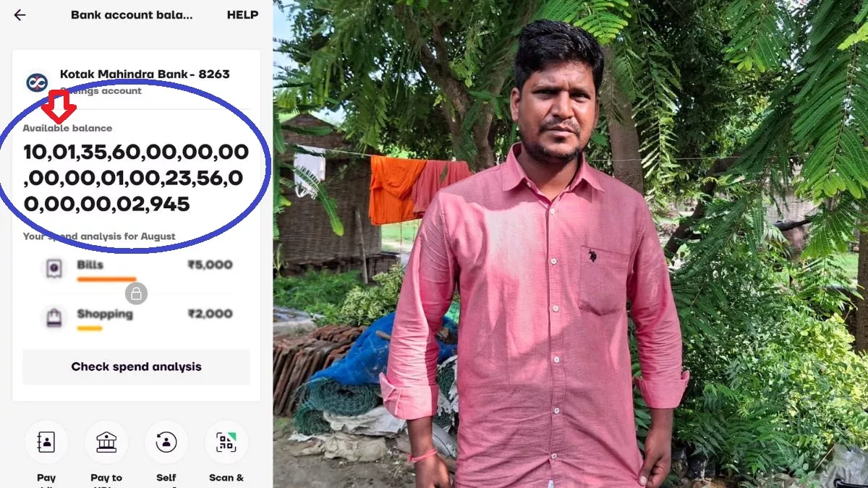Tap the Bills category icon
This screenshot has width=868, height=488.
point(54,268)
